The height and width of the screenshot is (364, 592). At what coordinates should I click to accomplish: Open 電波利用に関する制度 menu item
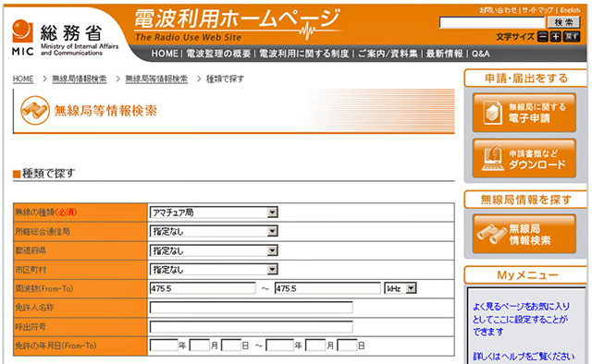pos(304,54)
